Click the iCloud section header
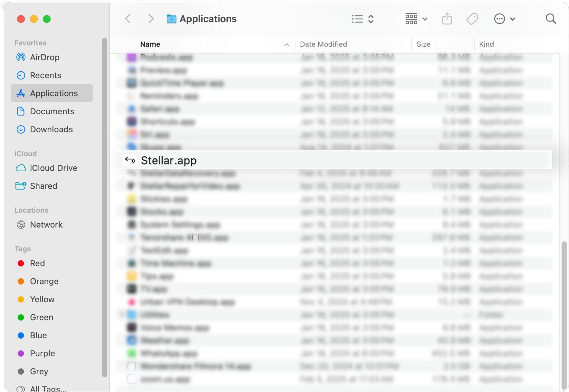Viewport: 569px width, 392px height. [26, 154]
